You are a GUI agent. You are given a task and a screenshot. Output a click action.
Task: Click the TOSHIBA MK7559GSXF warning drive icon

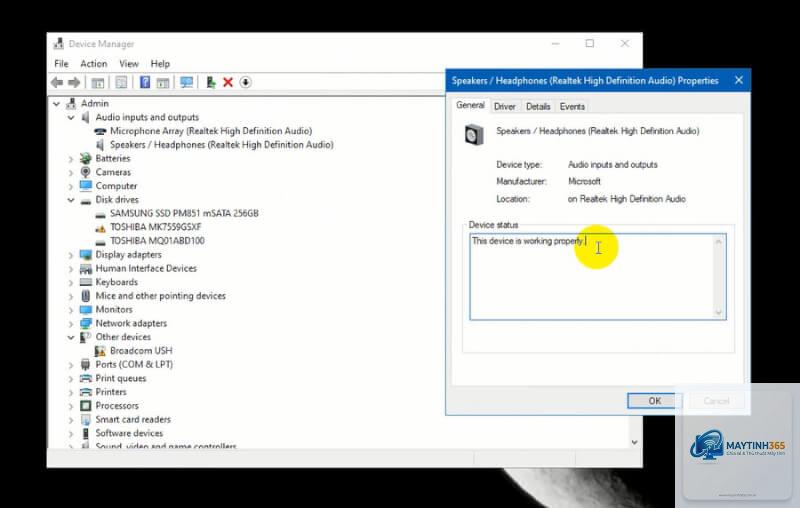pyautogui.click(x=101, y=227)
